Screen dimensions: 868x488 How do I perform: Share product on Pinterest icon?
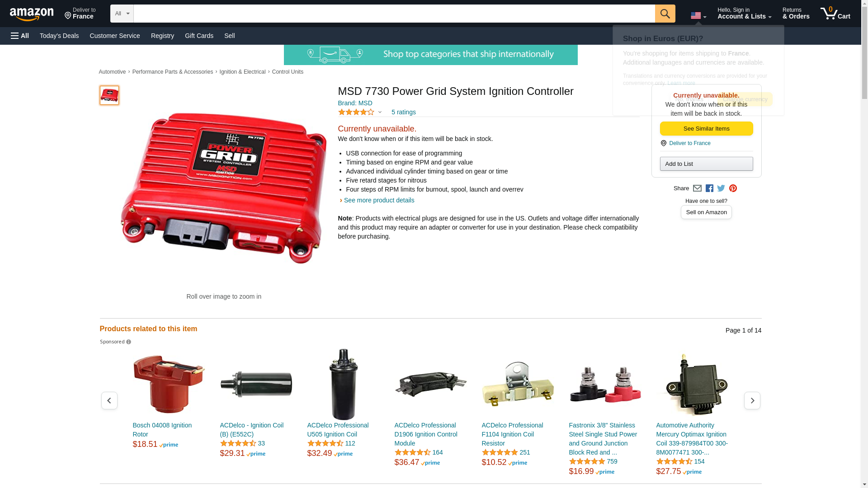733,188
